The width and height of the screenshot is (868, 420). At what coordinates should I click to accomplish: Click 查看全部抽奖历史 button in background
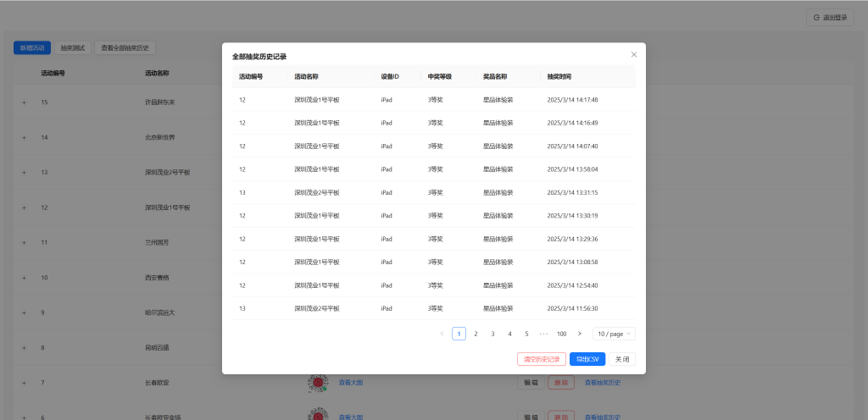pyautogui.click(x=125, y=48)
